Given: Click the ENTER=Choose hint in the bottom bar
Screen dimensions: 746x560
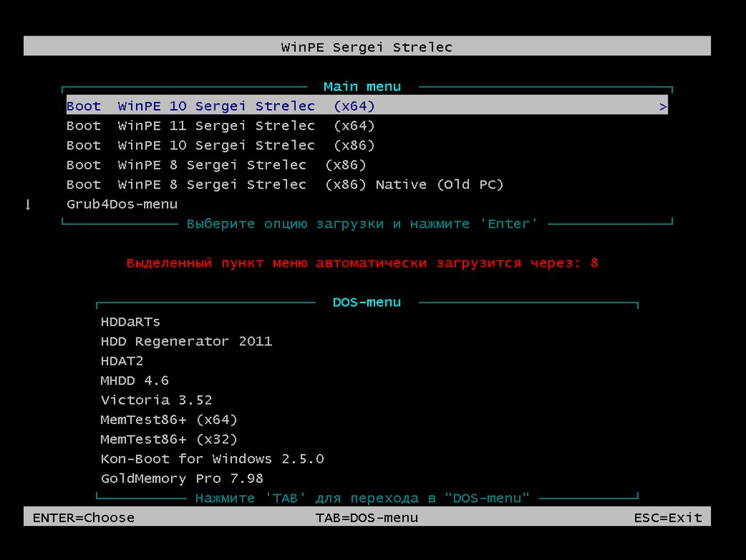Looking at the screenshot, I should (84, 517).
